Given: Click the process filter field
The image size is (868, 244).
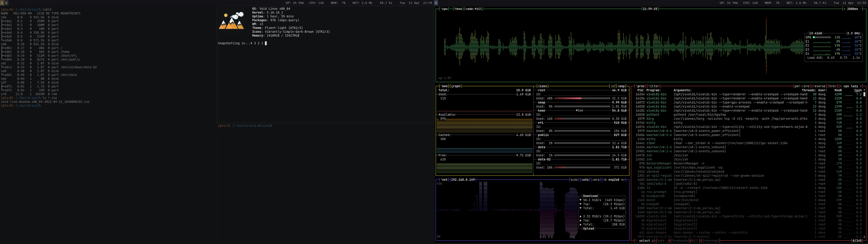Looking at the screenshot, I should coord(653,86).
